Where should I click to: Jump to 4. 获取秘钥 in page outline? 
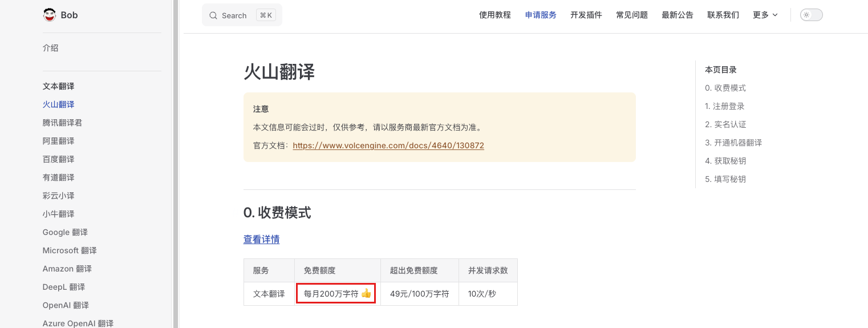pos(725,161)
